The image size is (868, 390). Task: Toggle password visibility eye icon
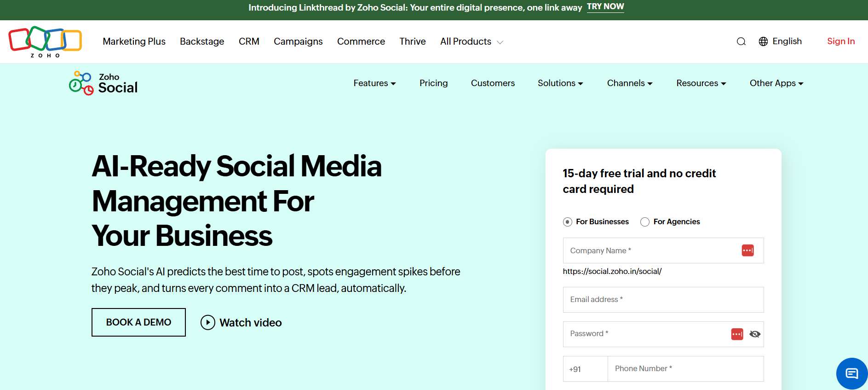tap(755, 334)
